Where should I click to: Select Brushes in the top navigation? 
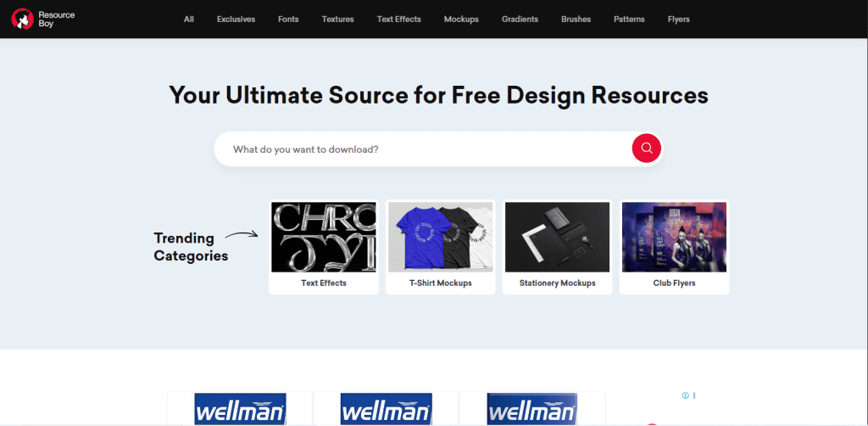(x=576, y=20)
